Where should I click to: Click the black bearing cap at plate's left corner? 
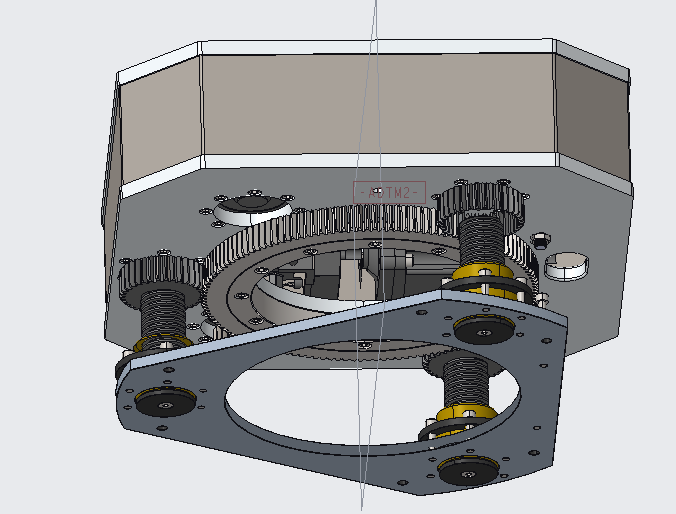166,401
